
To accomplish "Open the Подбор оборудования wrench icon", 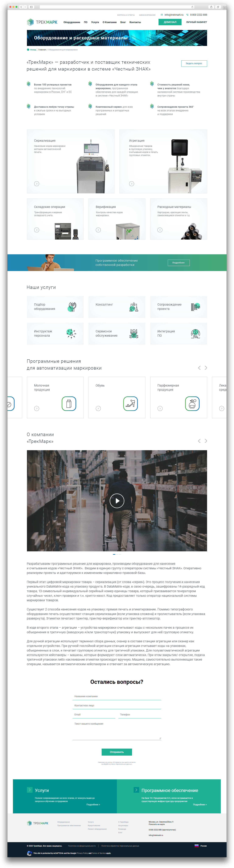I will click(72, 307).
